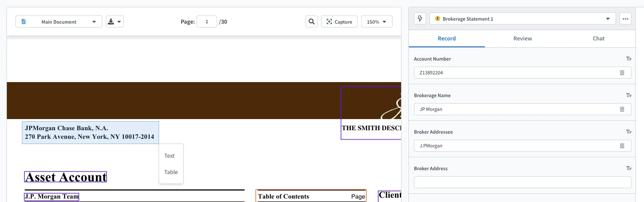This screenshot has height=202, width=644.
Task: Click text-type icon next to Brokerage Name
Action: (x=629, y=95)
